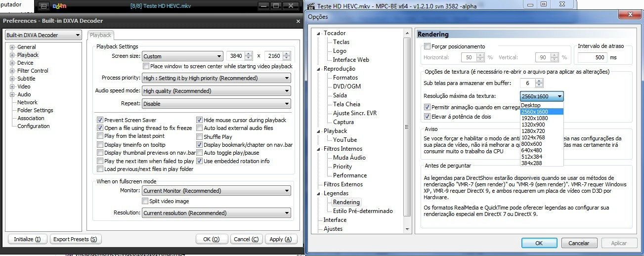644x256 pixels.
Task: Toggle Use embedded rotation info checkbox
Action: [200, 161]
